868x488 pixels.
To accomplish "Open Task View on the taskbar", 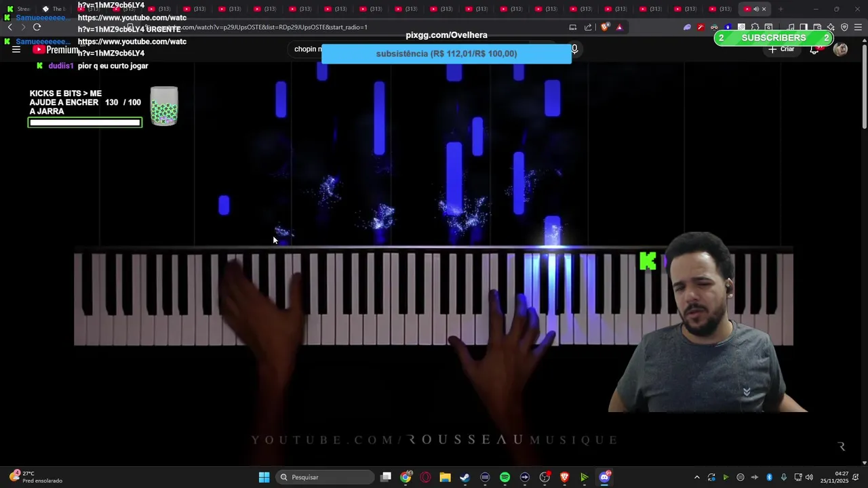I will coord(386,477).
